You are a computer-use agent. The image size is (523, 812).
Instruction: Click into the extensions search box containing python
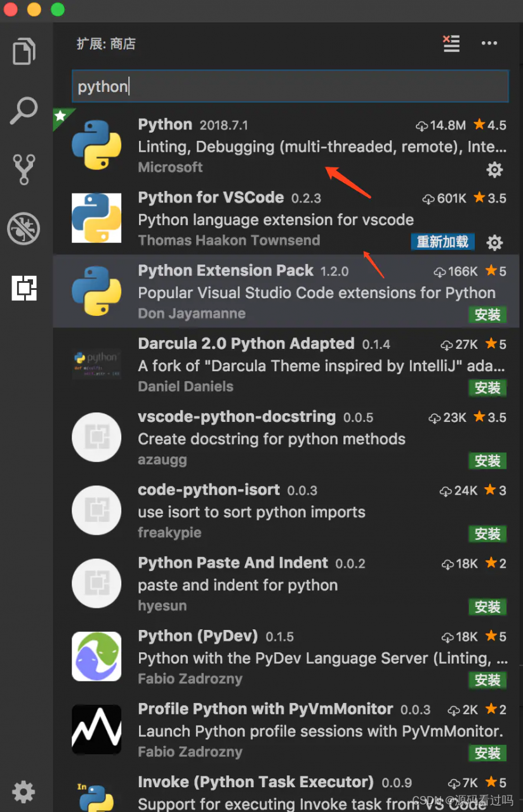(290, 86)
